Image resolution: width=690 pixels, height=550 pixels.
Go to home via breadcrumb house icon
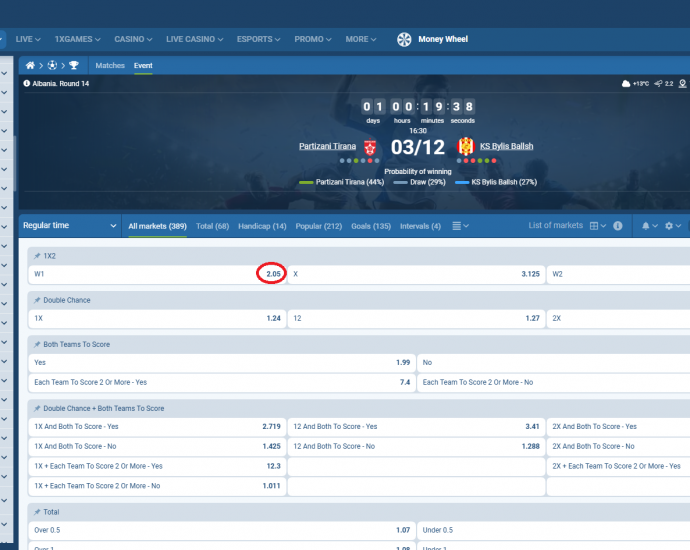coord(30,66)
